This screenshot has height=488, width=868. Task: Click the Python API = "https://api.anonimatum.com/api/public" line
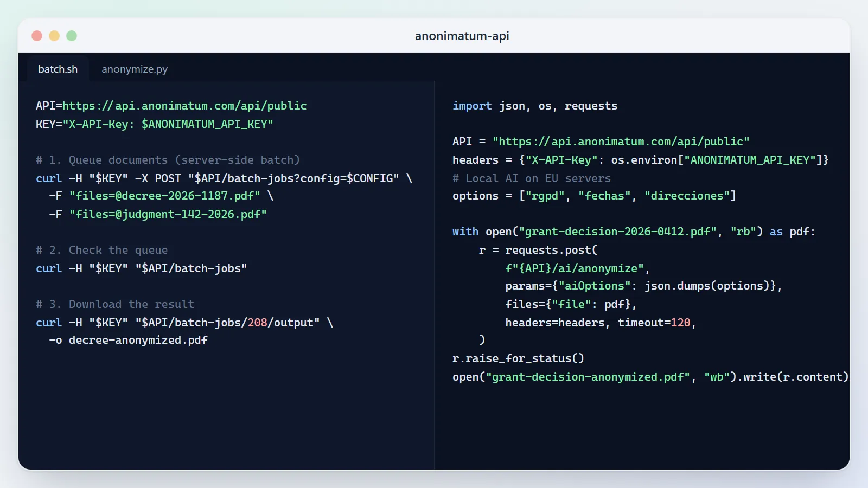click(x=601, y=142)
